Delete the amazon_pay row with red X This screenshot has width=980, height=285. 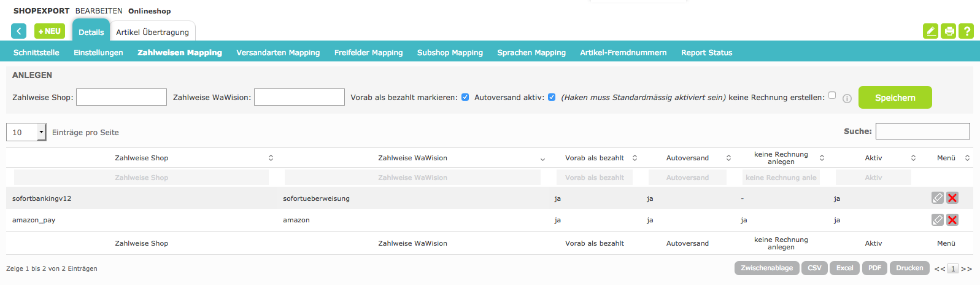(x=952, y=220)
